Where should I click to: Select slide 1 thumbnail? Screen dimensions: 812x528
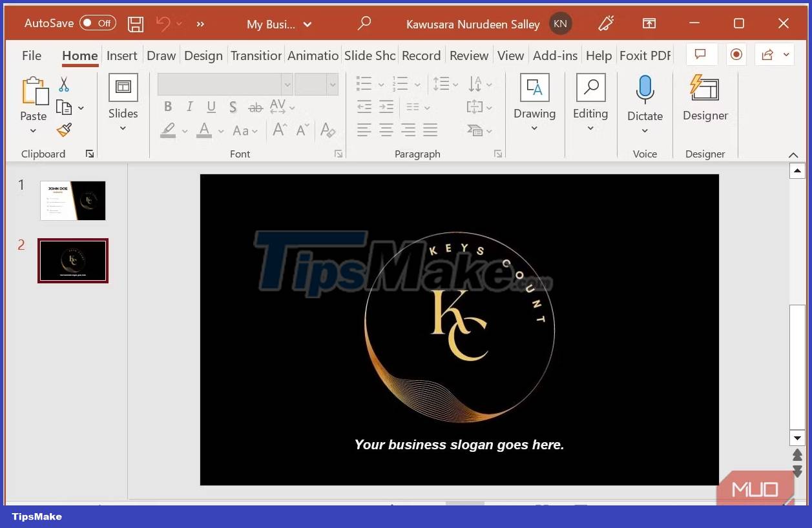pos(73,200)
